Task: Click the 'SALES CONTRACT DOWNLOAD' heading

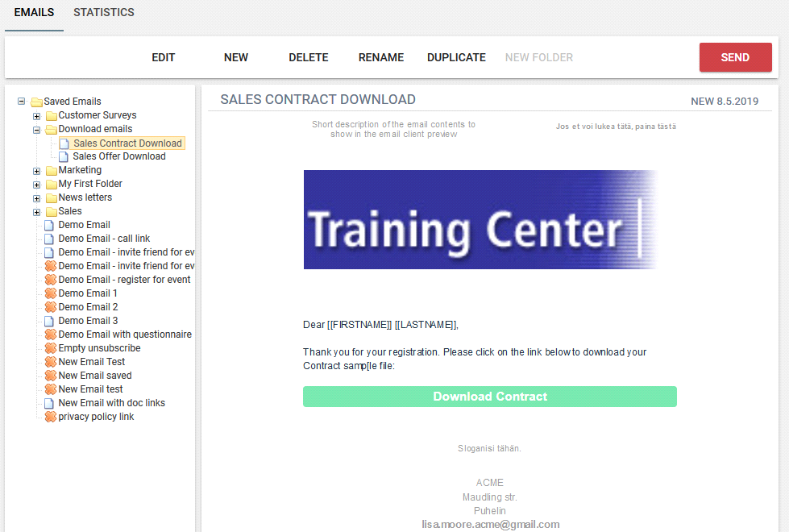Action: [x=318, y=100]
